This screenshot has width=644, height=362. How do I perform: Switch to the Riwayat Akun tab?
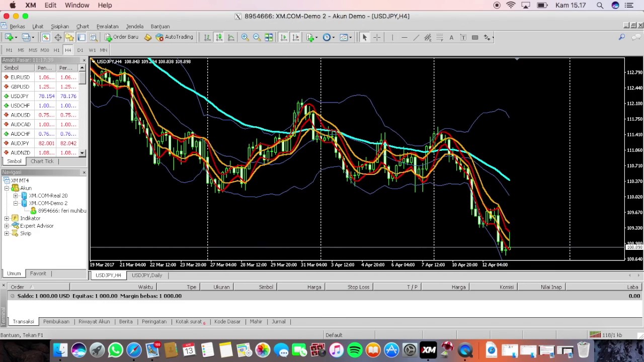pos(94,322)
